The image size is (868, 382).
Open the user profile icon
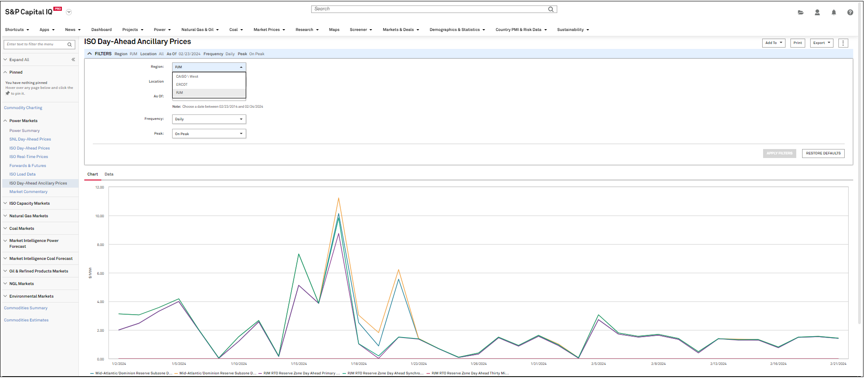[x=817, y=13]
